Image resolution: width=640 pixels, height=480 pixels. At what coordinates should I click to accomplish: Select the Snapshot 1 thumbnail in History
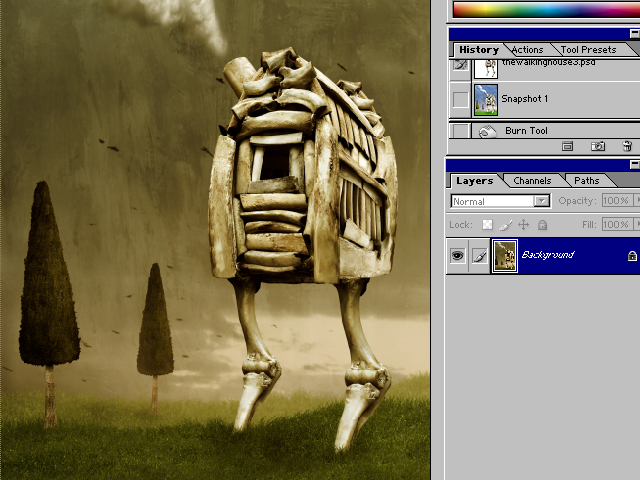[x=485, y=99]
